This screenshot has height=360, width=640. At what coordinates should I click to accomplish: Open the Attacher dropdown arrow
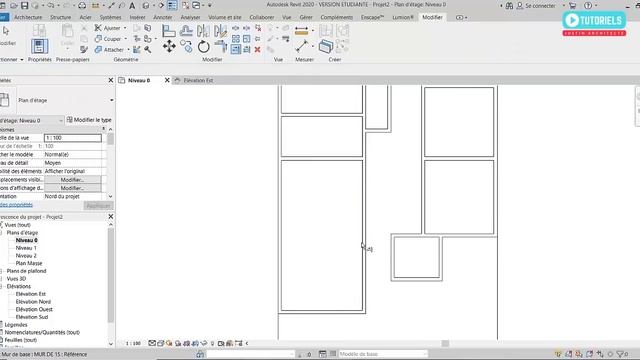pyautogui.click(x=128, y=49)
